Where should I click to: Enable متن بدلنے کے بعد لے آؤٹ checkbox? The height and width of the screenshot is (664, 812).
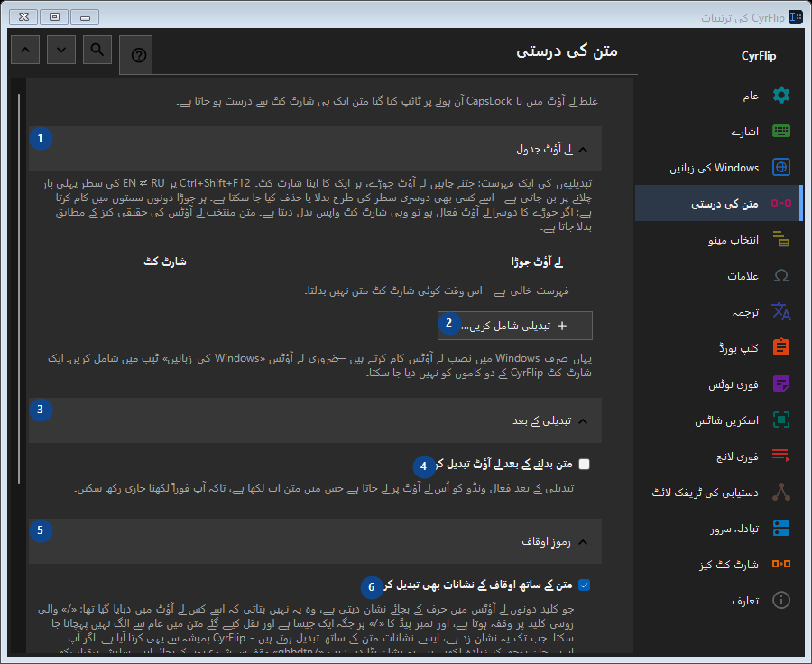tap(584, 464)
